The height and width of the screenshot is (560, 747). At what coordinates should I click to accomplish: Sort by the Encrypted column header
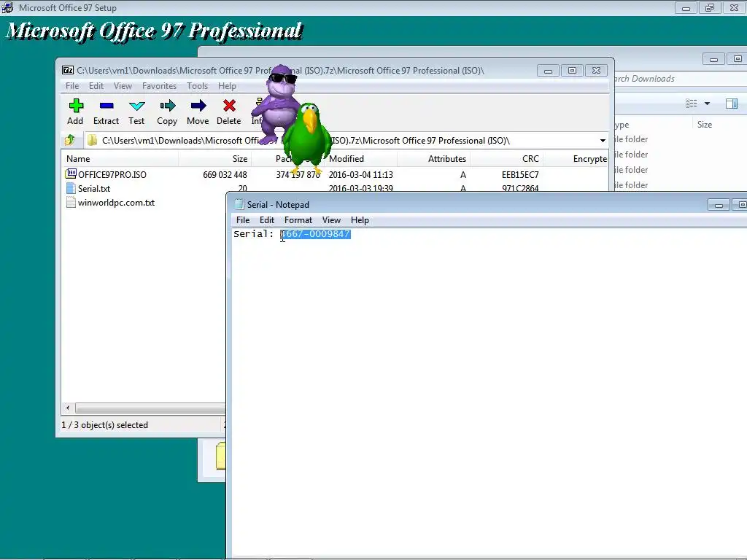pyautogui.click(x=576, y=158)
